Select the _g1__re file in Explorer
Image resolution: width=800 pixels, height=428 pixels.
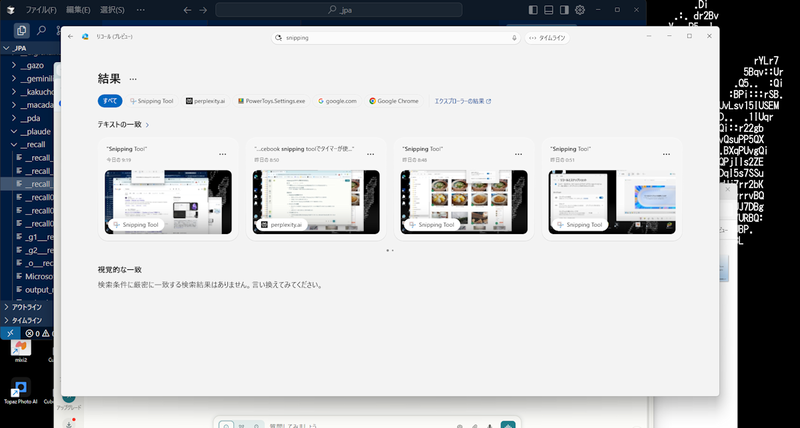tap(35, 237)
